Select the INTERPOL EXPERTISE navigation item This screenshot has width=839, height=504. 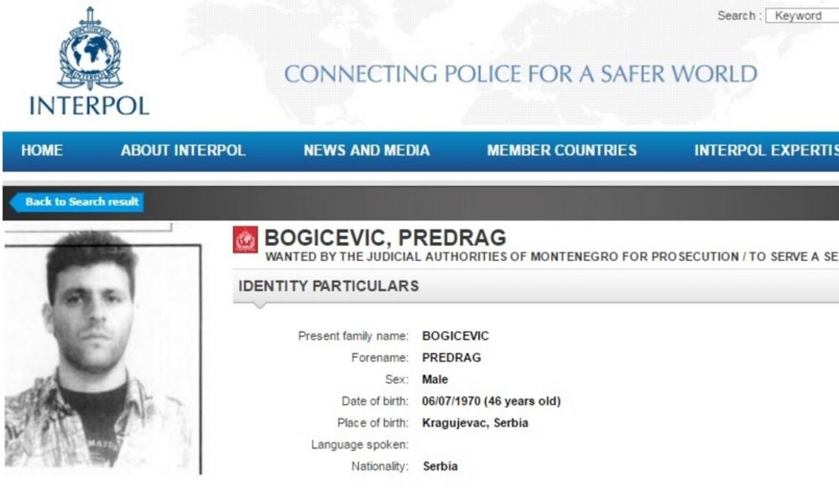point(765,151)
